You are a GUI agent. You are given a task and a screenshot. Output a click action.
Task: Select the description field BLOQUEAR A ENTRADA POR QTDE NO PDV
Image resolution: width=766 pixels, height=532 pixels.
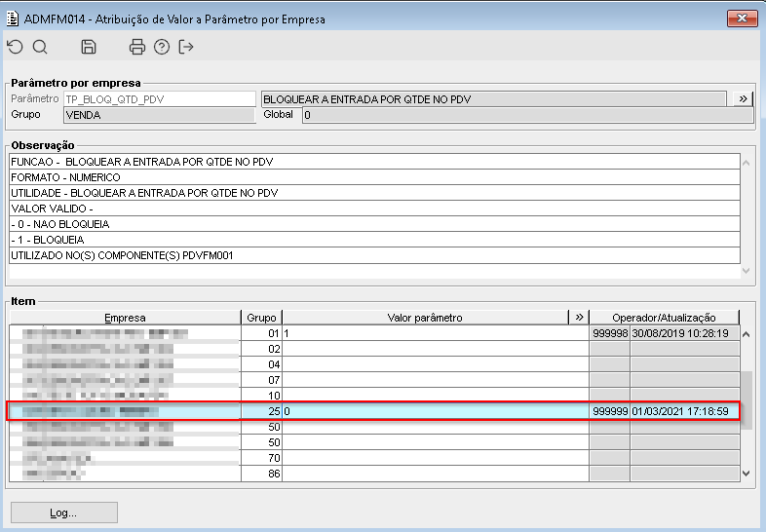pyautogui.click(x=494, y=99)
